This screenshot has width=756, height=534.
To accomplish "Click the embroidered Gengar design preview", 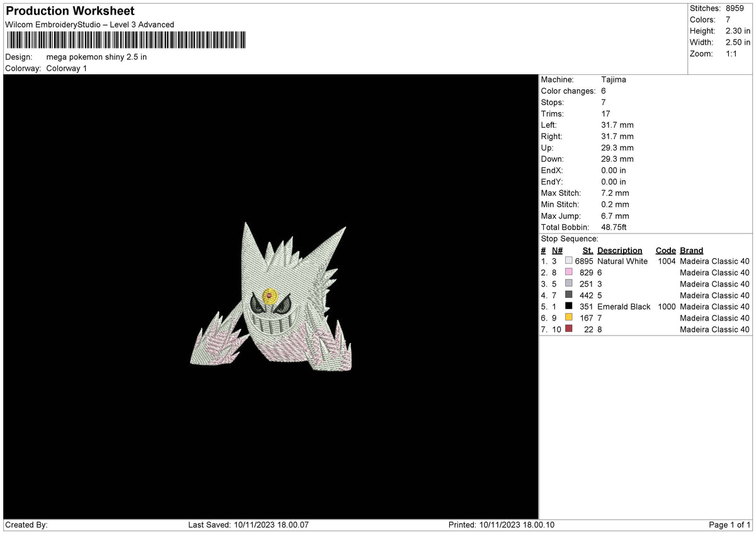I will point(271,296).
